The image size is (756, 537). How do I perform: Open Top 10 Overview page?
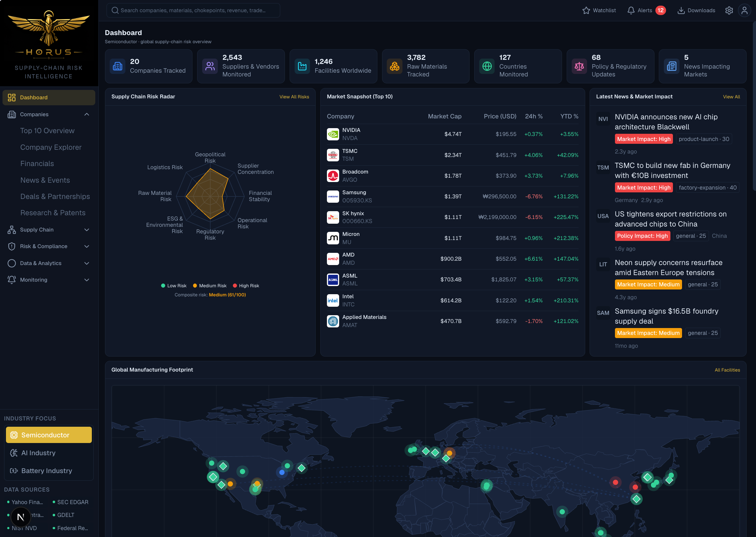tap(47, 131)
